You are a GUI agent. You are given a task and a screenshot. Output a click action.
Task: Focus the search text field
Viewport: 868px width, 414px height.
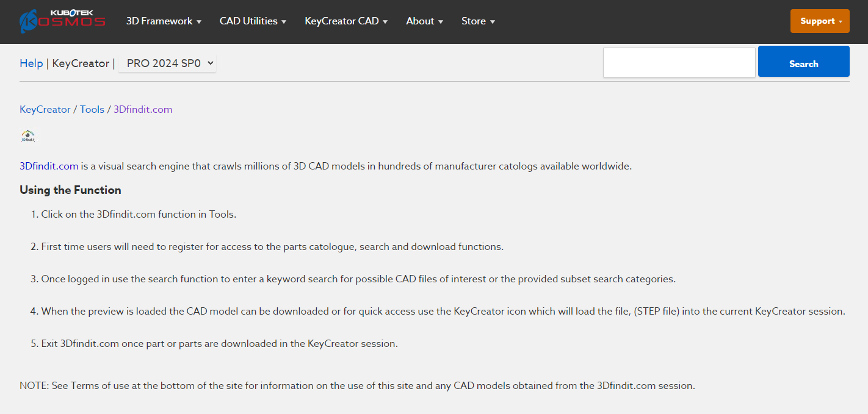click(679, 62)
